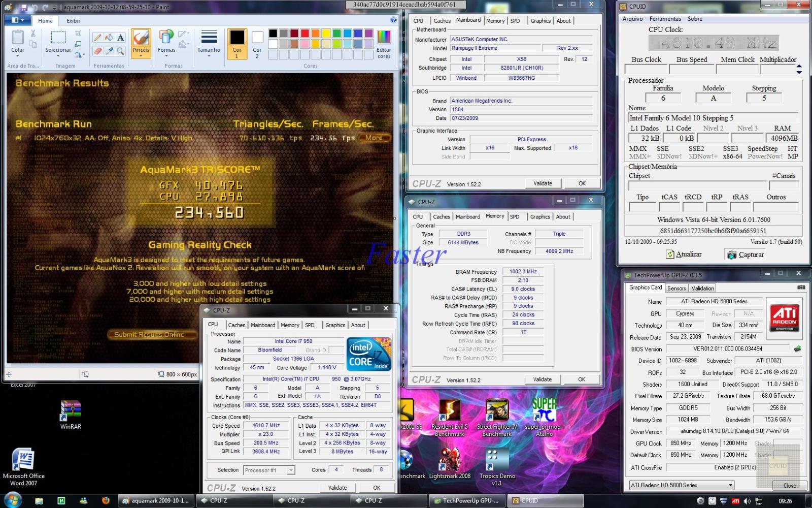Select the Color picker eyedropper tool
The height and width of the screenshot is (508, 812).
point(109,51)
